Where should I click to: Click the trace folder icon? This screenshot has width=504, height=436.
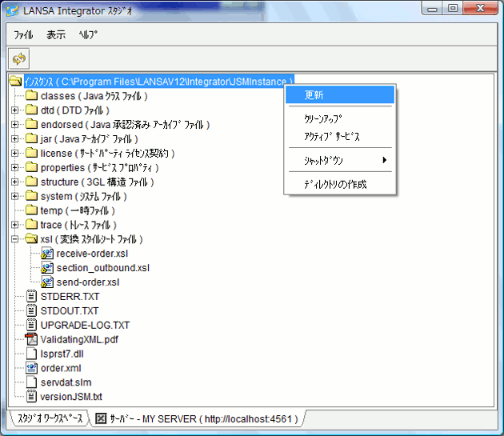pos(31,225)
